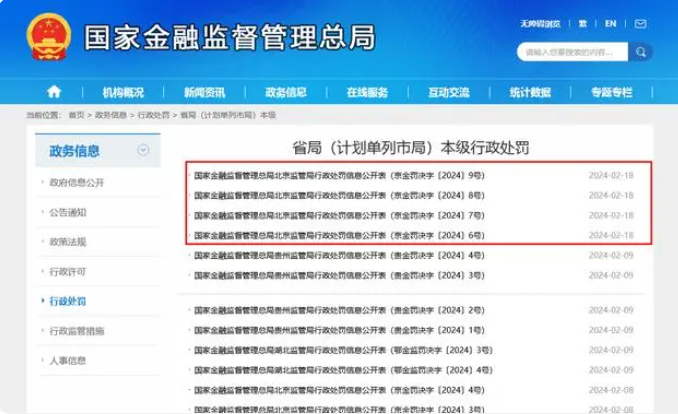Open the 统计数据 menu
This screenshot has height=414, width=678.
[530, 92]
